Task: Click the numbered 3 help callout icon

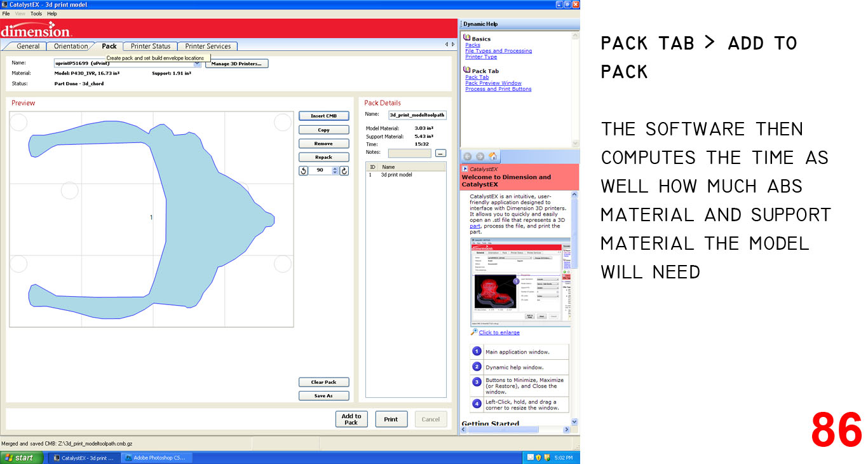Action: [x=477, y=382]
